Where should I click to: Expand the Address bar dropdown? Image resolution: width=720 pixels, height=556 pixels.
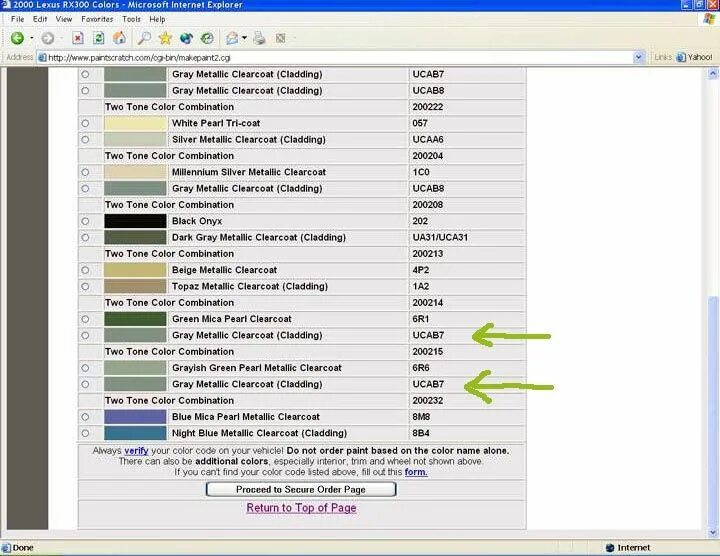coord(638,57)
